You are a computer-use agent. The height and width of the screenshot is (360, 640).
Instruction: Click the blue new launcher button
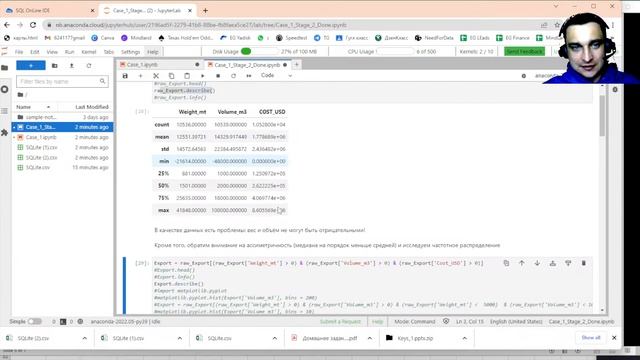31,65
